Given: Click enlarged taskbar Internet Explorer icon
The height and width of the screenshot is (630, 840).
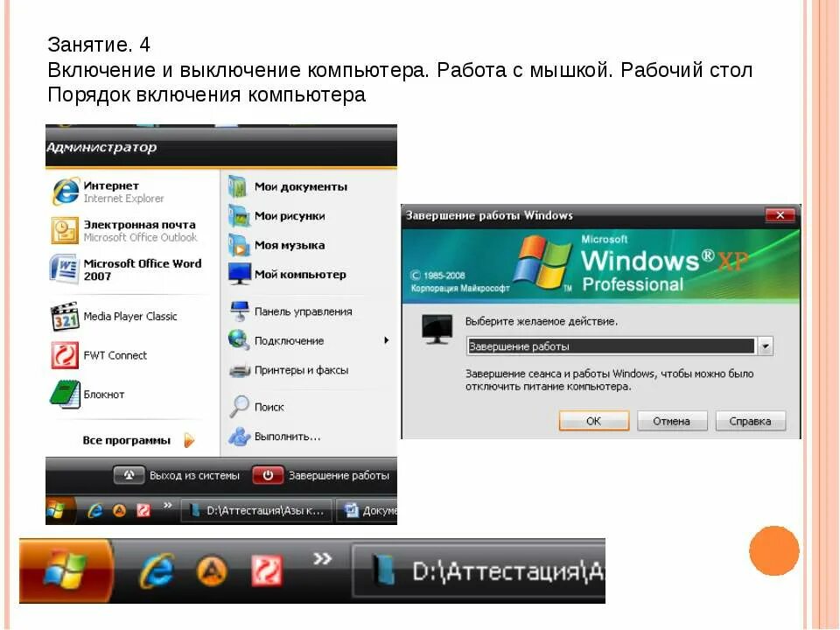Looking at the screenshot, I should pyautogui.click(x=157, y=571).
